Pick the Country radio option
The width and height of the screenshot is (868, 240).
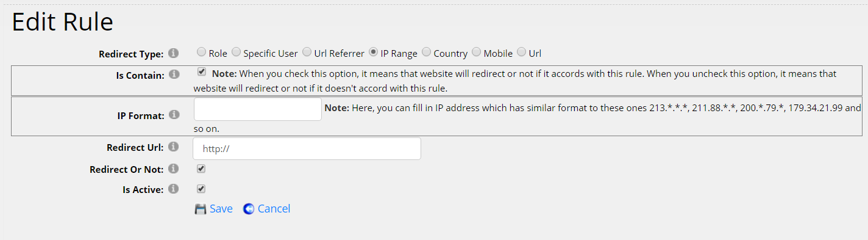point(427,53)
